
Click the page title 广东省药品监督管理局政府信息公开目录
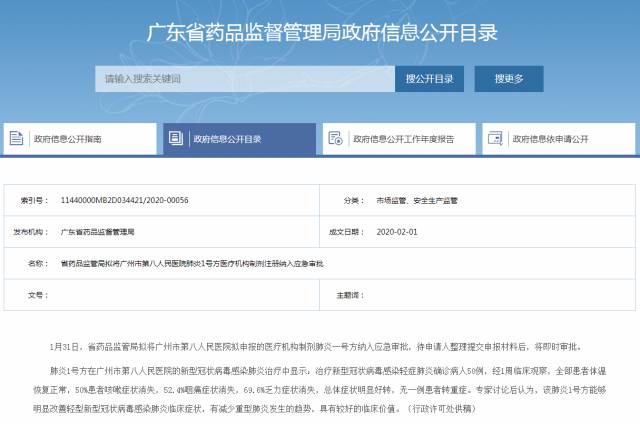click(319, 32)
